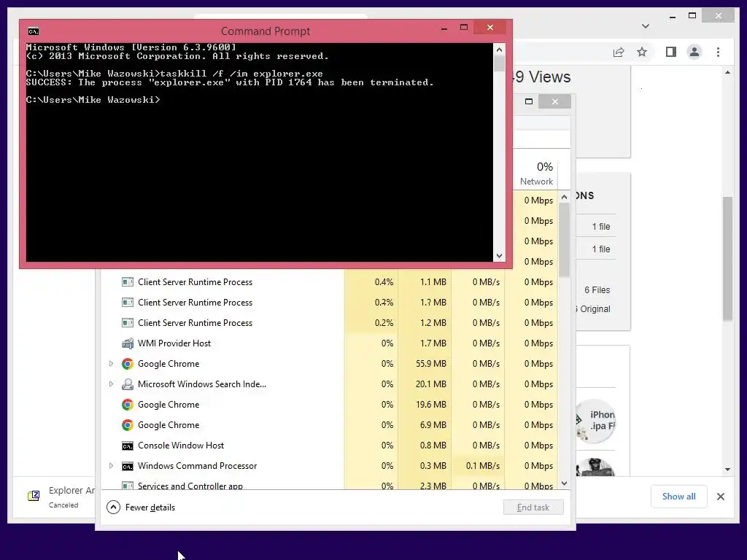The width and height of the screenshot is (747, 560).
Task: Click Google Chrome icon with 19.6 MB
Action: (x=127, y=405)
